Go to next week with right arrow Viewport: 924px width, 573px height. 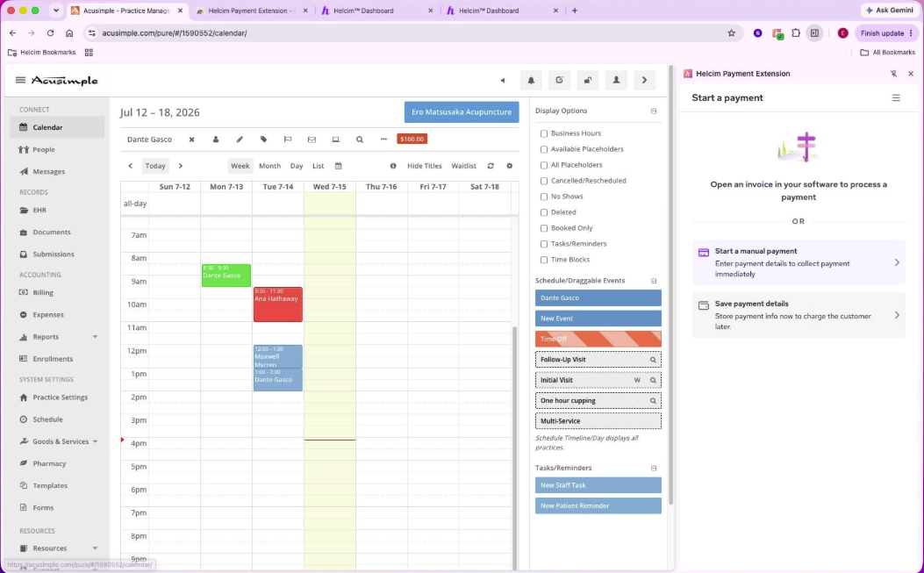coord(180,166)
